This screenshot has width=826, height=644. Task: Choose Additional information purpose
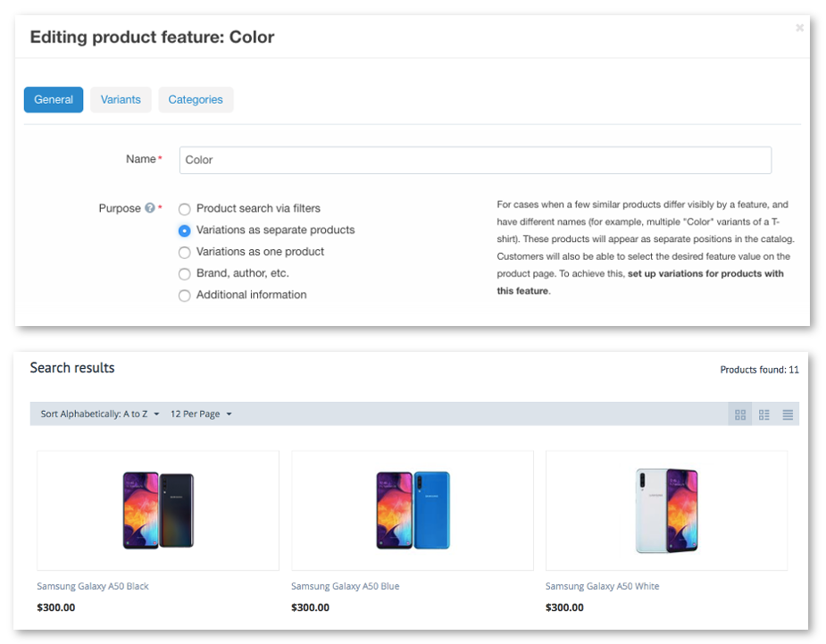pyautogui.click(x=184, y=296)
